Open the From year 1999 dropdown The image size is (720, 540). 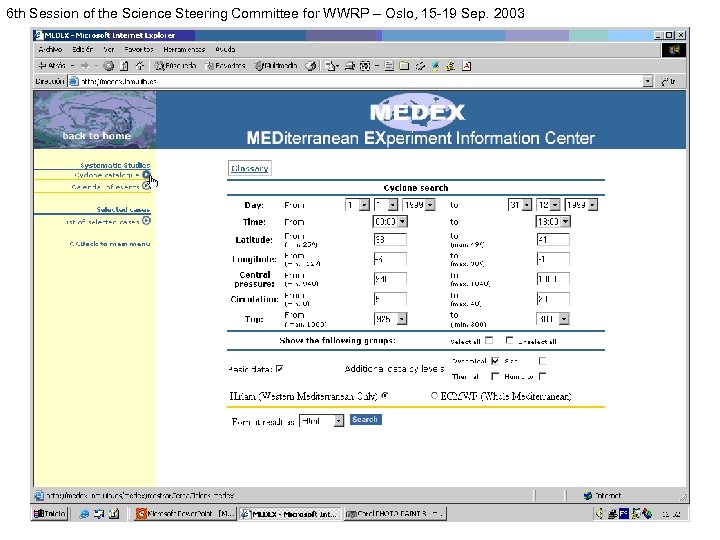tap(419, 205)
